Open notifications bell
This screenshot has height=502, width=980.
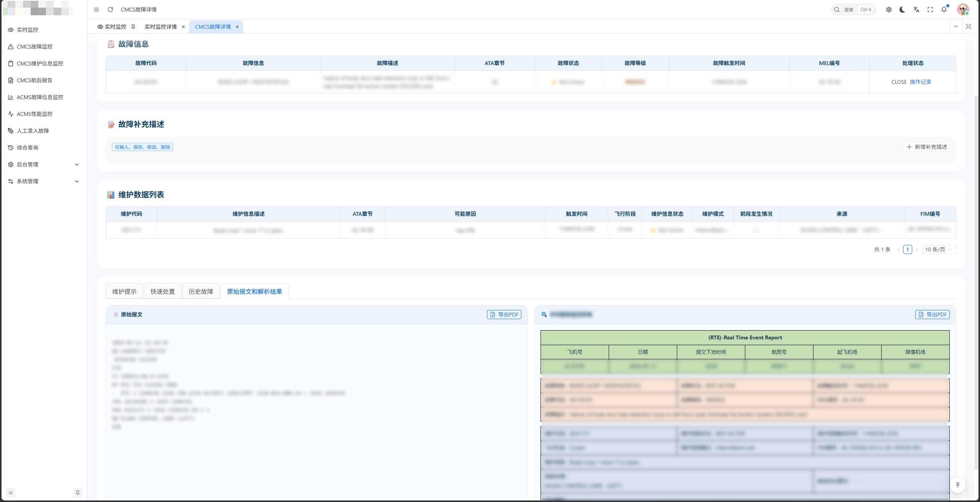click(944, 10)
